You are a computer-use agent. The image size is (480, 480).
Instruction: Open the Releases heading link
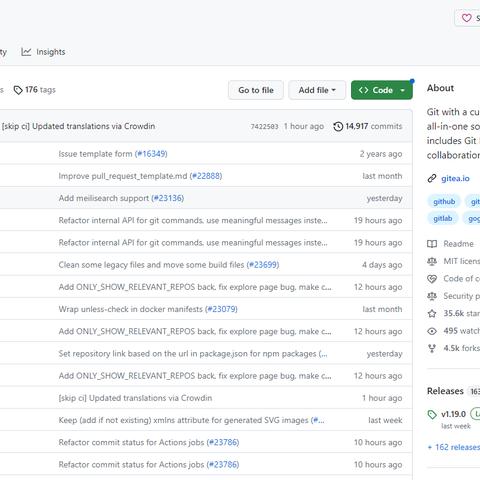click(445, 391)
